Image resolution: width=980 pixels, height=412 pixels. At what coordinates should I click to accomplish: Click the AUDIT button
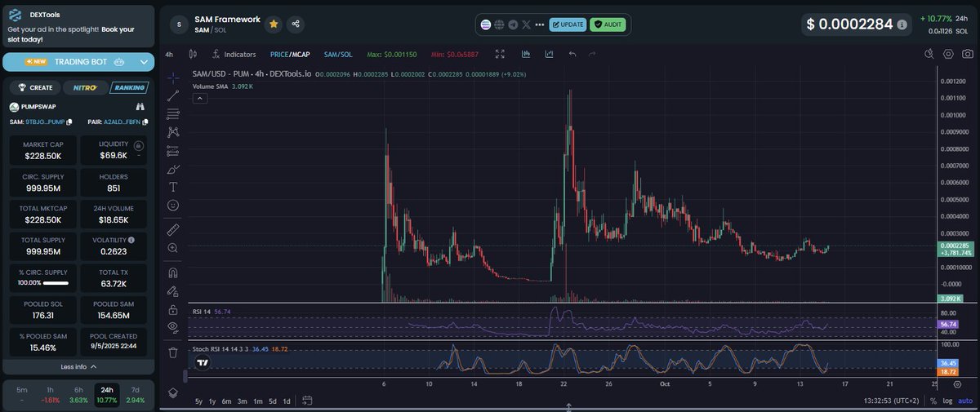click(607, 24)
